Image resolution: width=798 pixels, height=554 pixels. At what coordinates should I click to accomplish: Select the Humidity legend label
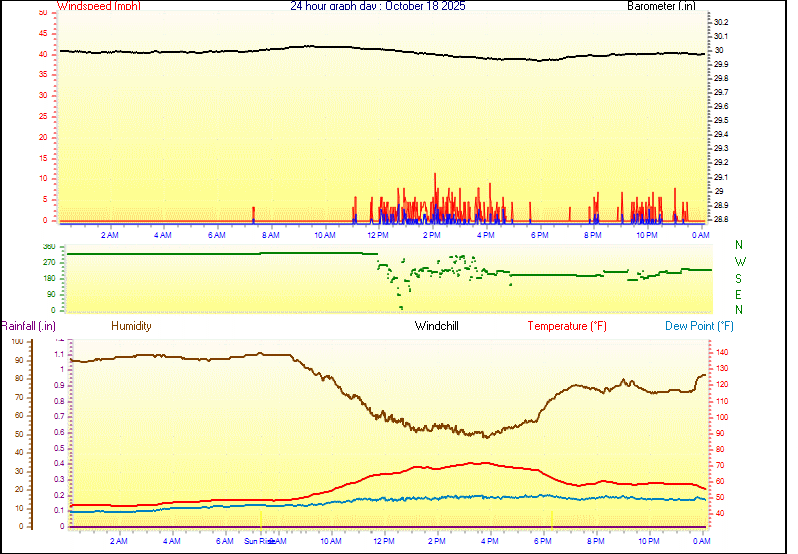[x=131, y=326]
